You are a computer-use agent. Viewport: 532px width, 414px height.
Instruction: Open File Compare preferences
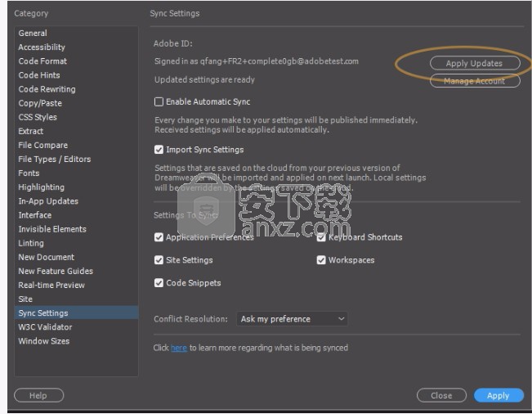coord(76,145)
